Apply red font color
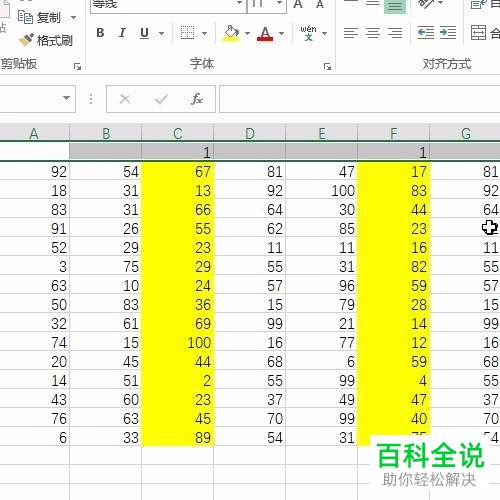Image resolution: width=500 pixels, height=500 pixels. point(265,33)
